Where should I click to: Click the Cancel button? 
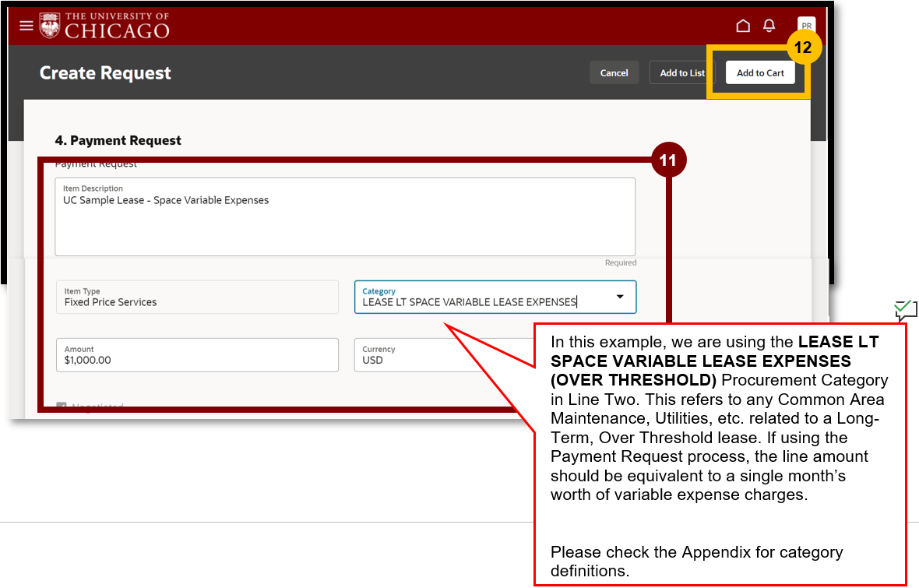[614, 72]
